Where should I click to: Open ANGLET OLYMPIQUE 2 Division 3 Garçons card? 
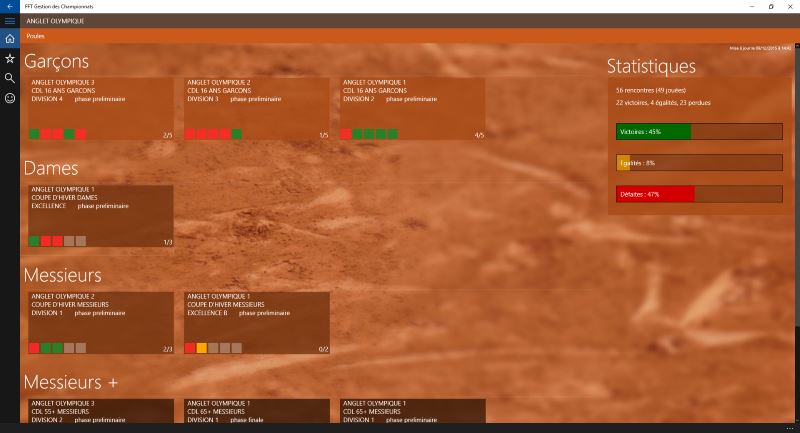click(x=257, y=109)
